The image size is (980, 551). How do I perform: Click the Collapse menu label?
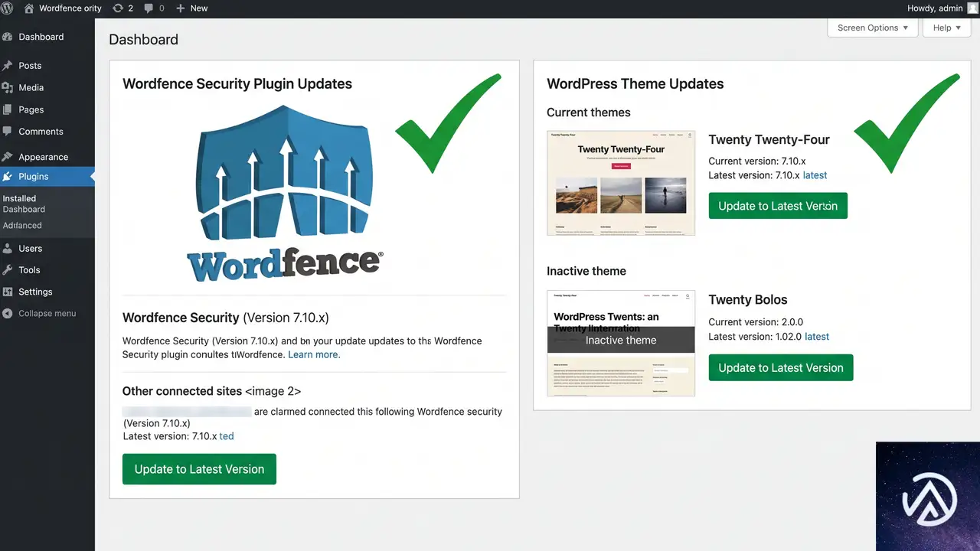(47, 314)
